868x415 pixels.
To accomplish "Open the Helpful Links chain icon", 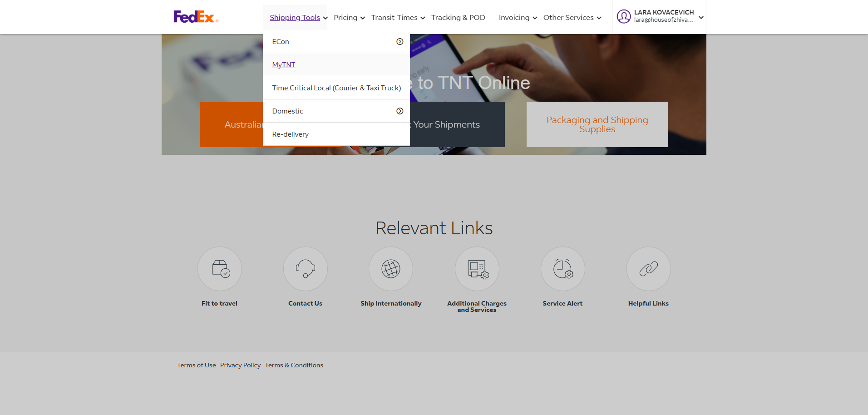I will tap(648, 269).
